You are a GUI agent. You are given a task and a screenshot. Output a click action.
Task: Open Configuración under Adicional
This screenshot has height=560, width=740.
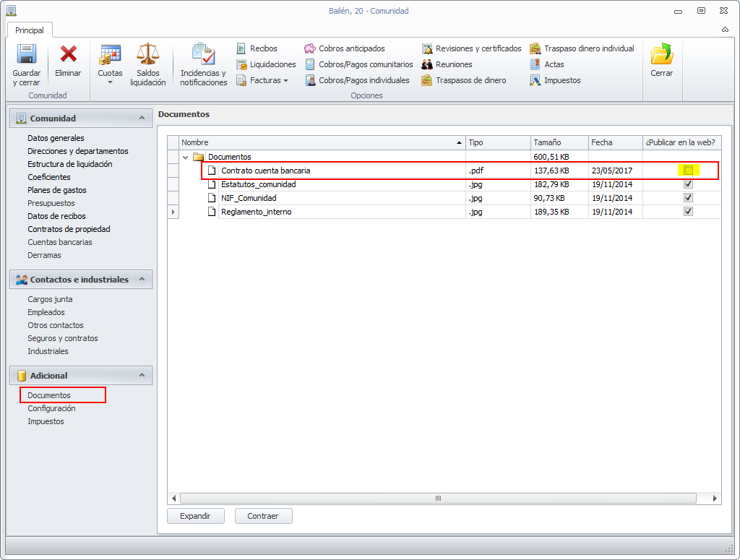51,408
